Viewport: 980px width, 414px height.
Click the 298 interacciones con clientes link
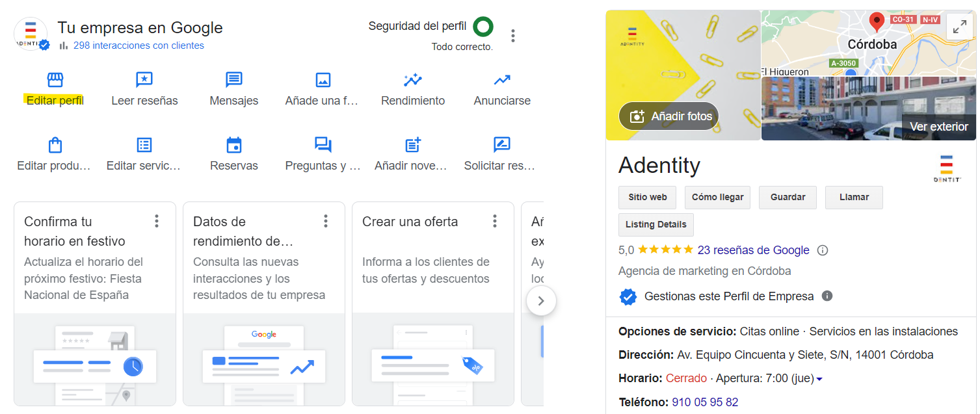[x=139, y=45]
